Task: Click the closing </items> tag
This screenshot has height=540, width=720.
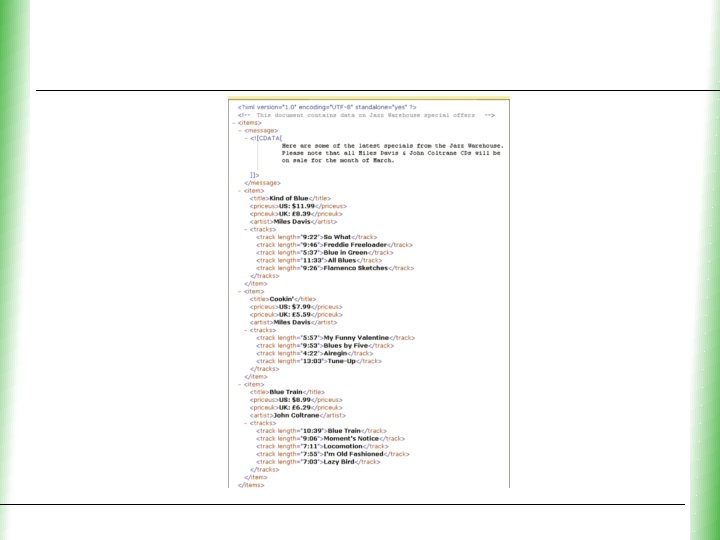Action: (251, 485)
